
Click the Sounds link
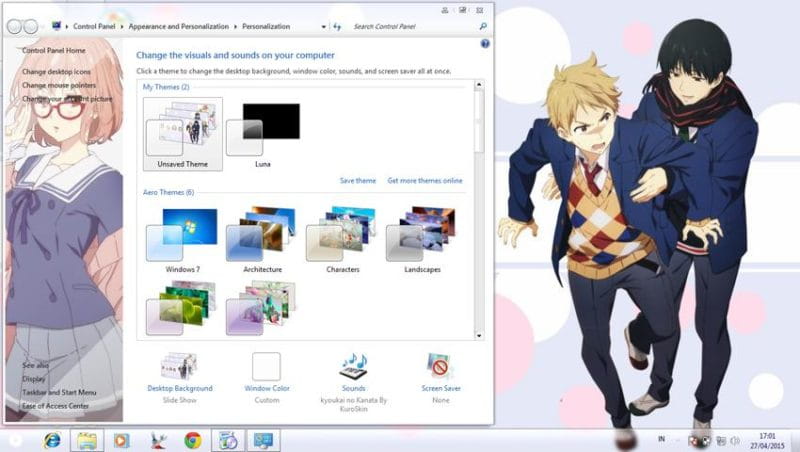pos(354,388)
